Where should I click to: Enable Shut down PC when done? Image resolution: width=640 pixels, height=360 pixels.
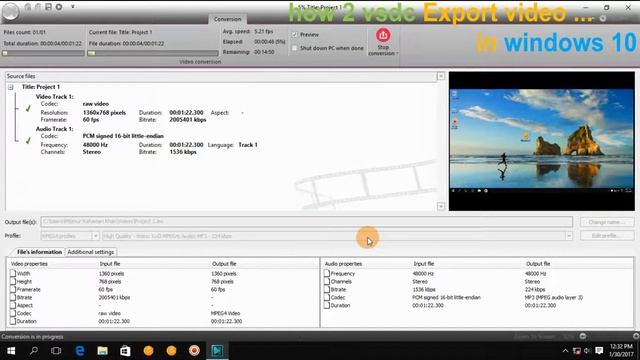[x=295, y=48]
